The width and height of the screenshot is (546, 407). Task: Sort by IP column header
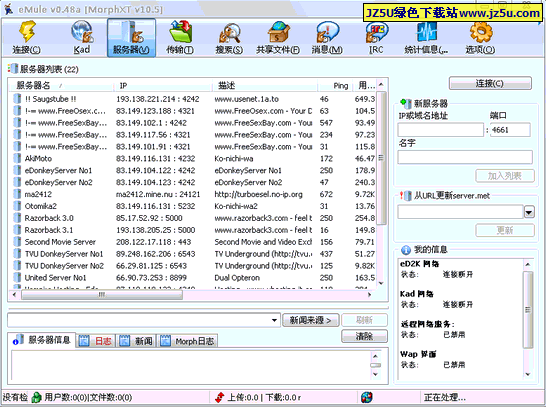coord(163,85)
